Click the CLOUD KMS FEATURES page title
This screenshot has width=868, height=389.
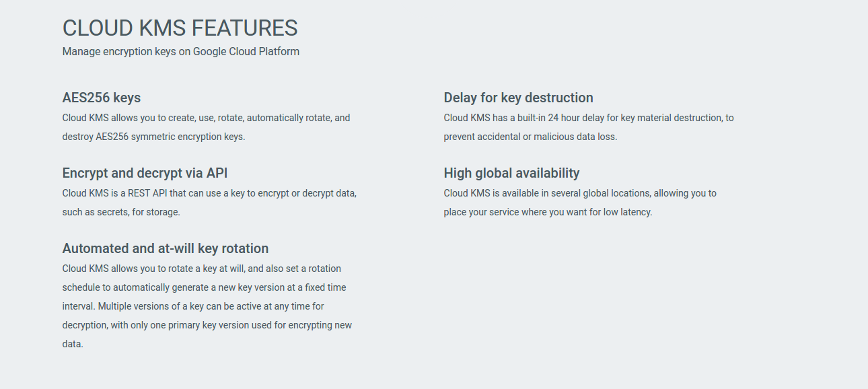pyautogui.click(x=180, y=28)
